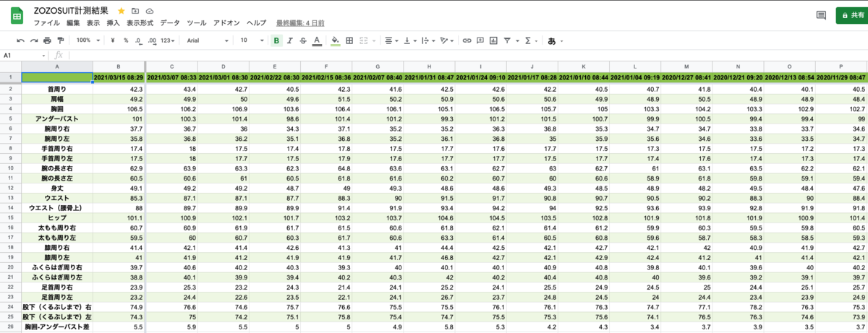The height and width of the screenshot is (333, 868).
Task: Select the paint format tool
Action: point(60,40)
